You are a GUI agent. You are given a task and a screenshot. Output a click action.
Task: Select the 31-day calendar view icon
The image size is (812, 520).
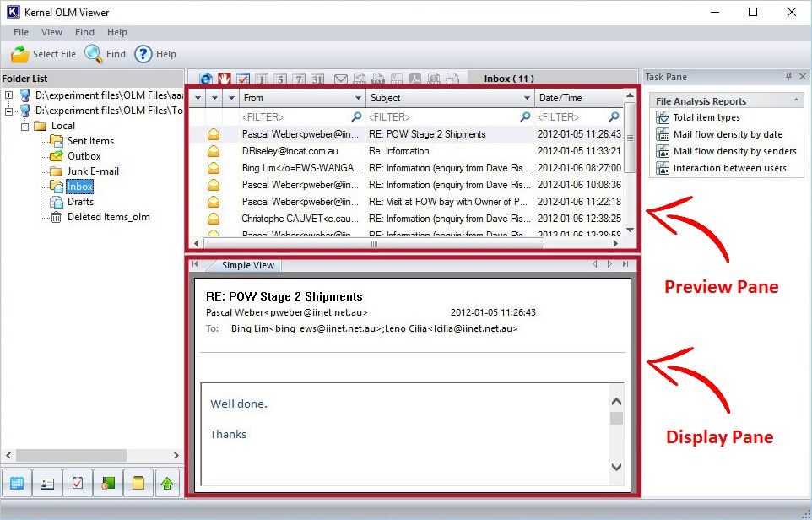tap(317, 79)
